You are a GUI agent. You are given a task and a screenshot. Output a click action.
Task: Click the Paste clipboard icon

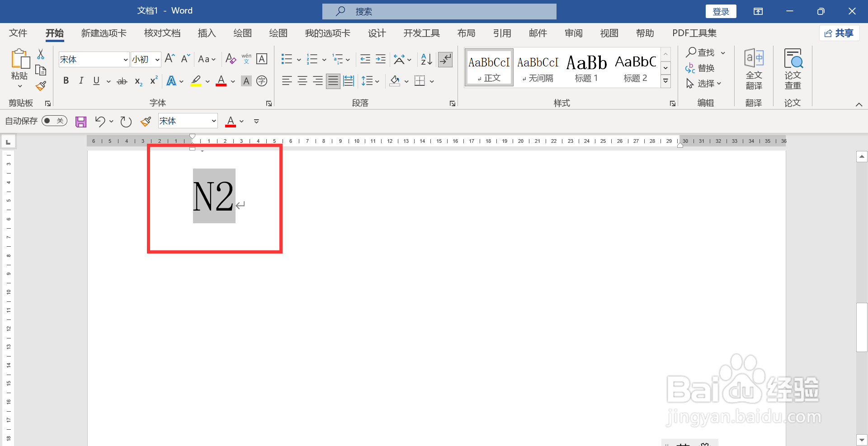coord(20,59)
